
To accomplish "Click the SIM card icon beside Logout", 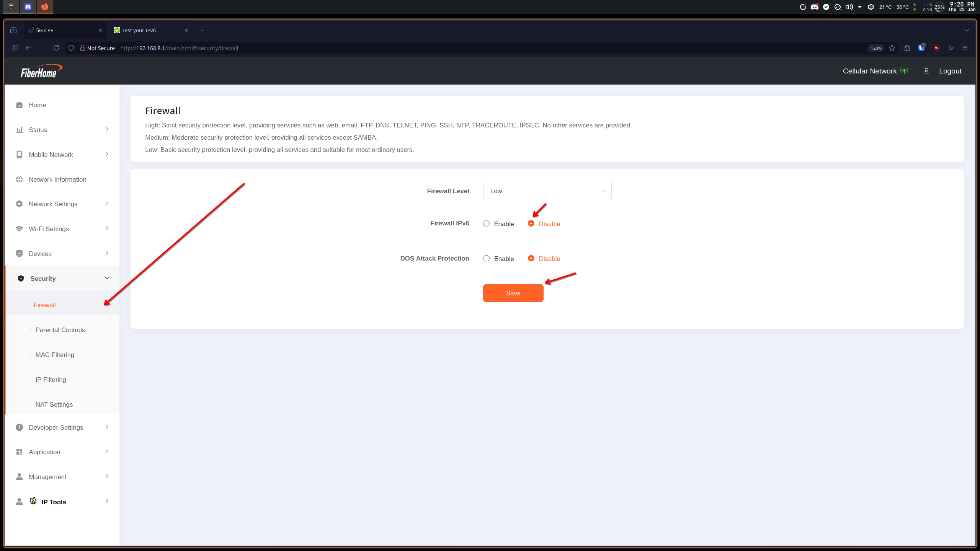I will [x=926, y=70].
